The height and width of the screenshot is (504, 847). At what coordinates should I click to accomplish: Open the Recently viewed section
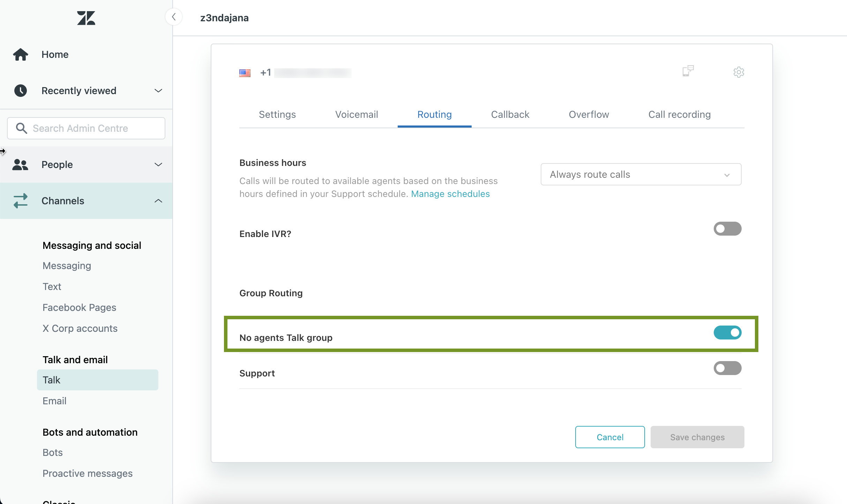click(87, 91)
